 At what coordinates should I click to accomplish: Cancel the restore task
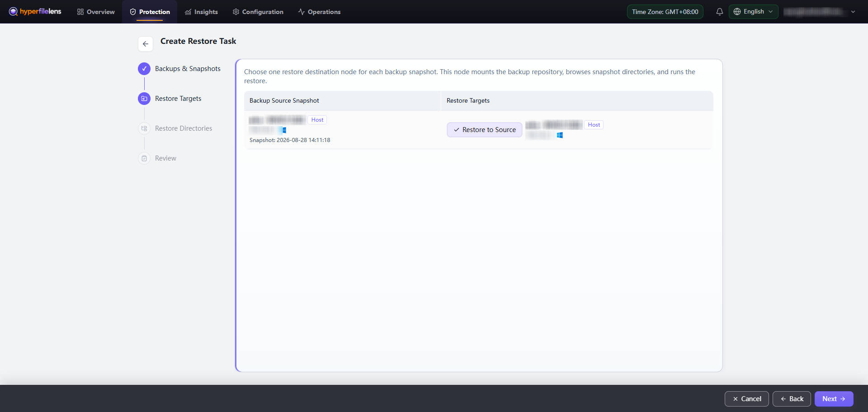[x=747, y=399]
